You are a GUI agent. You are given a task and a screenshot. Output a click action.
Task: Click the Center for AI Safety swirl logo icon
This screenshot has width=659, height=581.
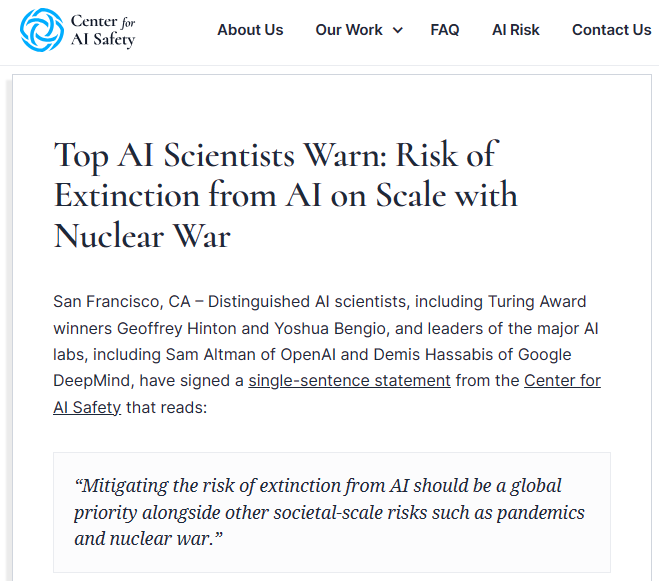tap(41, 30)
